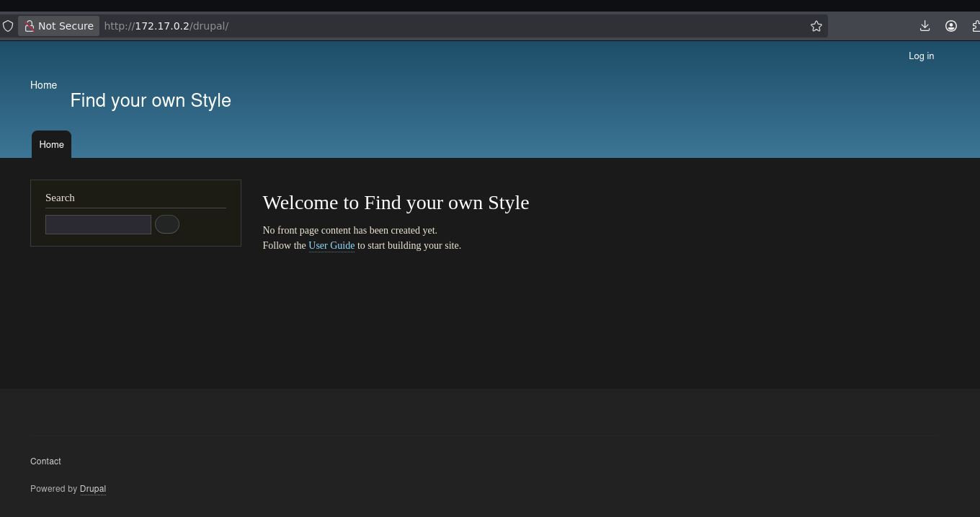Click inside the search keywords field
The image size is (980, 517).
click(x=98, y=224)
